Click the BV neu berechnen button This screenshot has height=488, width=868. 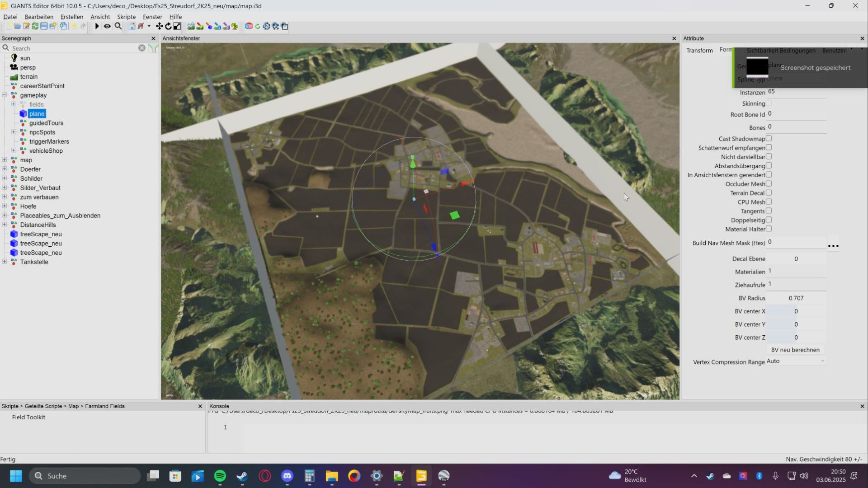tap(795, 350)
